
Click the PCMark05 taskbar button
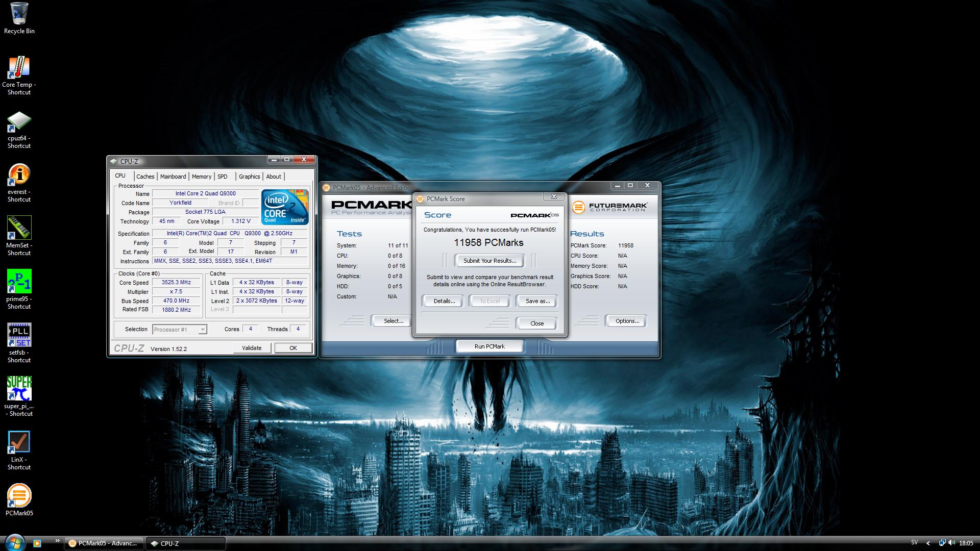coord(104,543)
